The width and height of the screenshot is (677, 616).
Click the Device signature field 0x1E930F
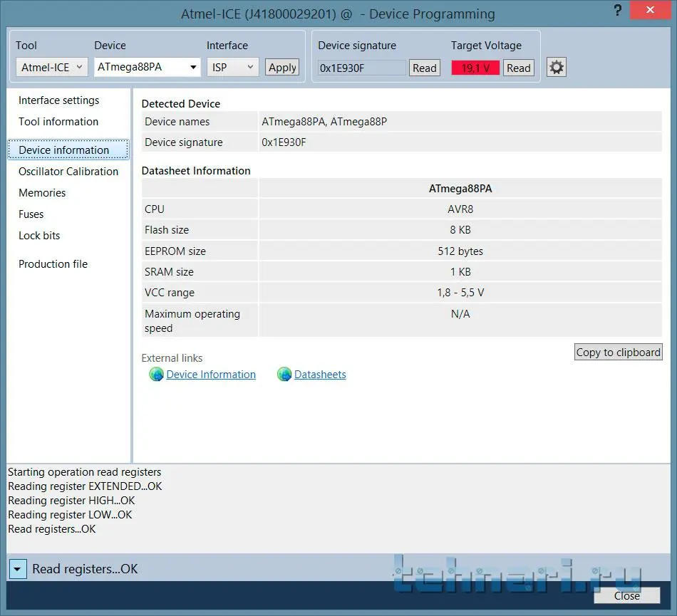coord(362,68)
